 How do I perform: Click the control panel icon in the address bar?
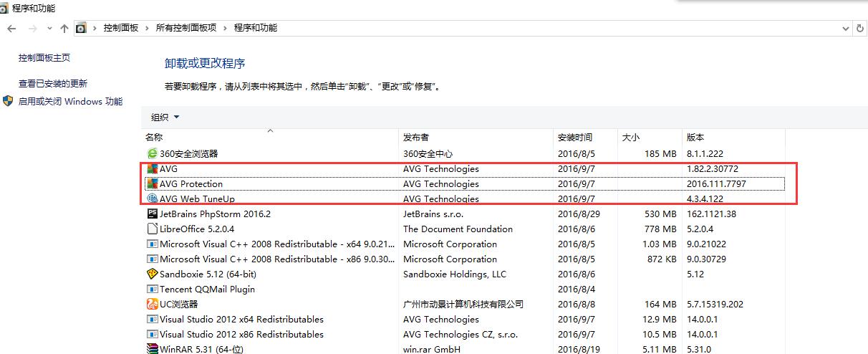click(x=82, y=28)
